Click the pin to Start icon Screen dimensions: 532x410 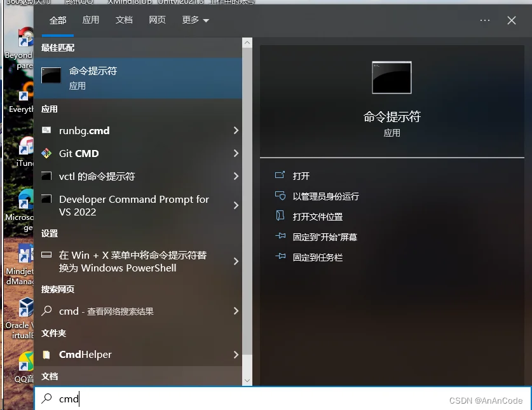(280, 236)
